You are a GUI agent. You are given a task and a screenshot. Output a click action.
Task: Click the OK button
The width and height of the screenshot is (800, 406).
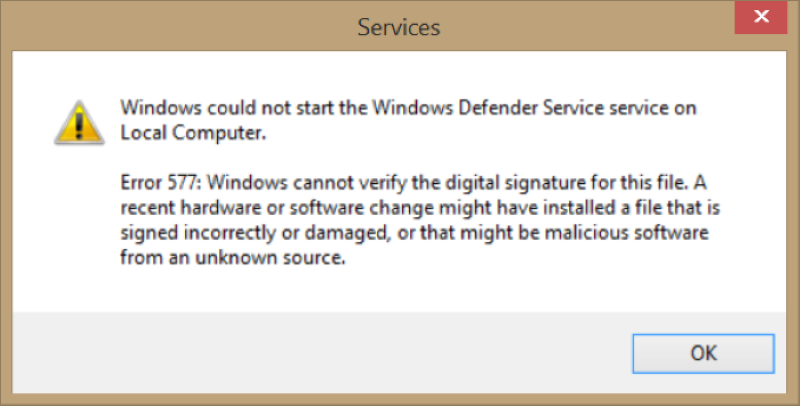[x=703, y=353]
